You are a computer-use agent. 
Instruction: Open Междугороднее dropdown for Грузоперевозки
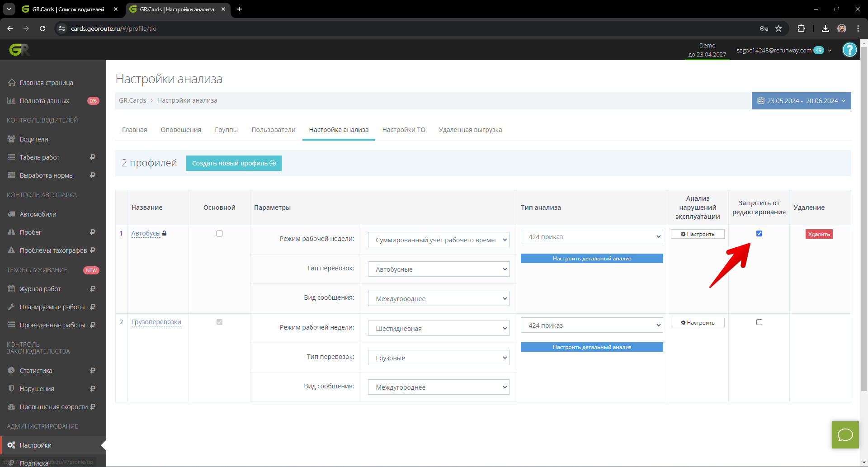click(x=439, y=387)
